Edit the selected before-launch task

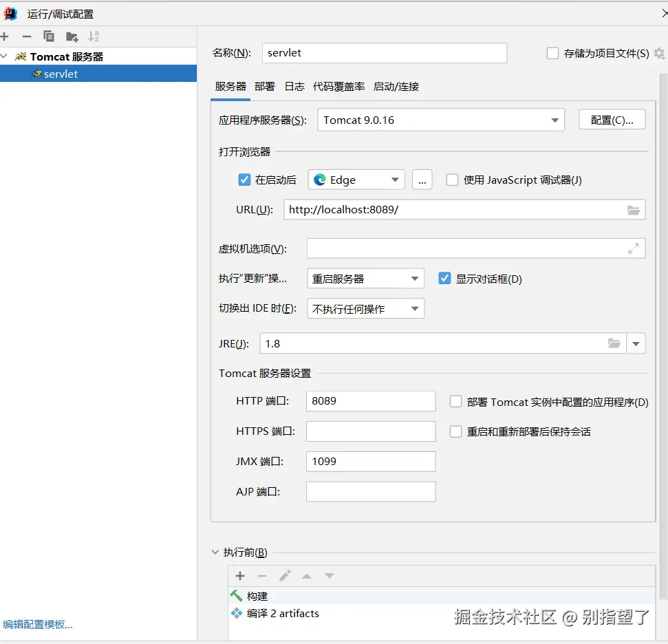285,576
